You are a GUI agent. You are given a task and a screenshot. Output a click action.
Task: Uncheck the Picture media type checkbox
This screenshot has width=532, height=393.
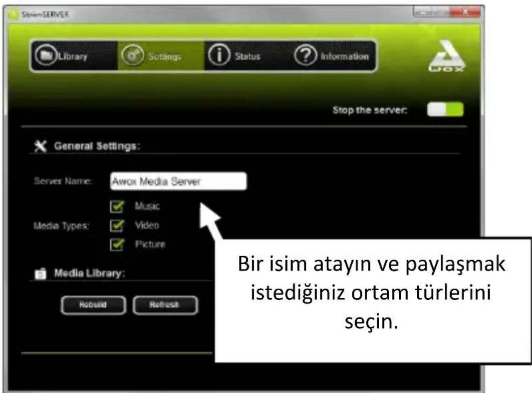(x=117, y=244)
